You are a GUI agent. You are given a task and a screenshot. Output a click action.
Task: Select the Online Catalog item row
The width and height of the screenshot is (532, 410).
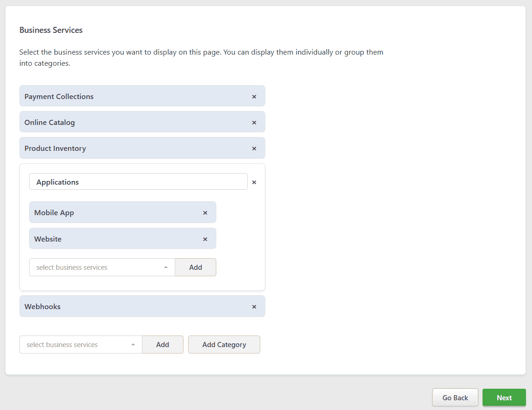pyautogui.click(x=129, y=122)
